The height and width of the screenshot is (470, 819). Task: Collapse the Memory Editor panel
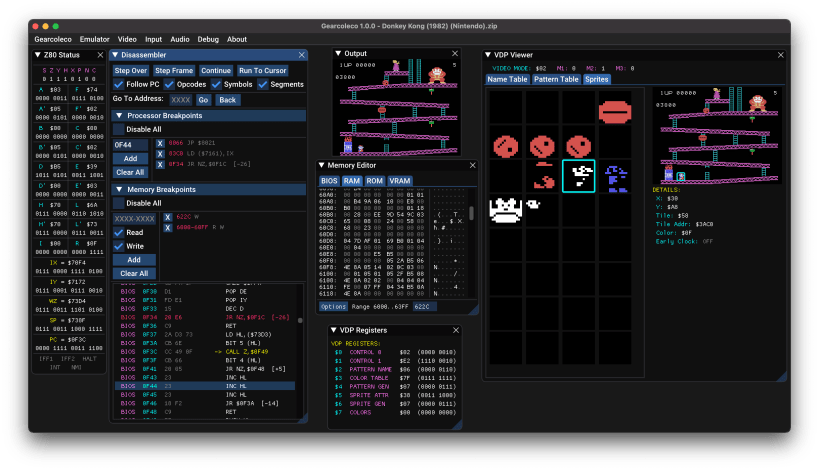pyautogui.click(x=321, y=165)
